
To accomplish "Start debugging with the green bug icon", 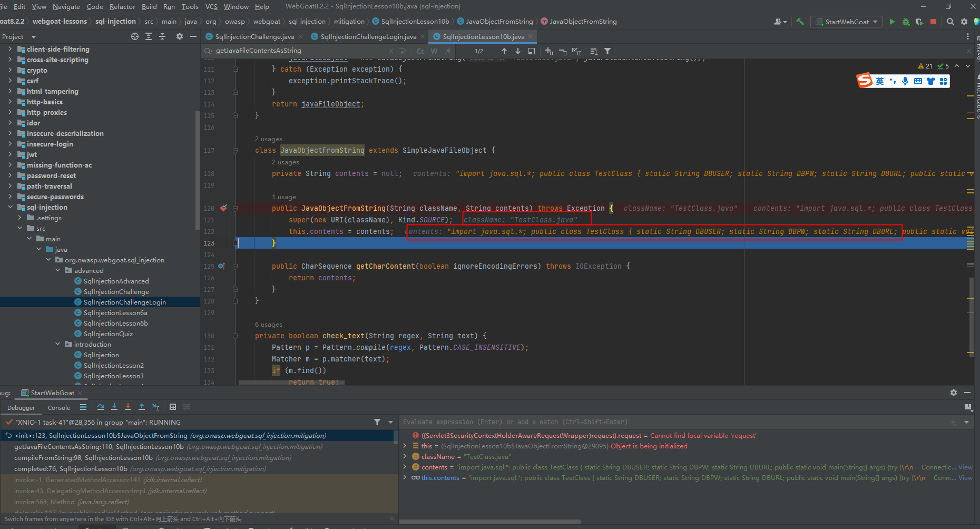I will tap(906, 22).
